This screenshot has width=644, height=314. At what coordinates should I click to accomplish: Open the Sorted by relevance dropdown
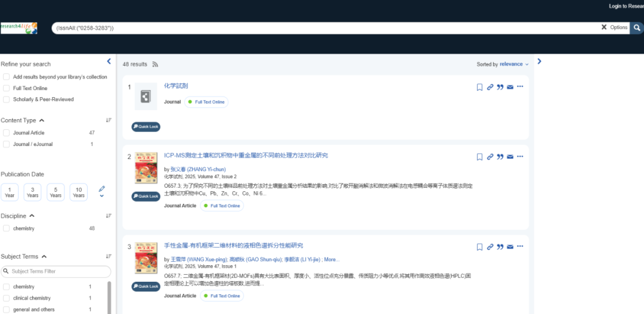(513, 64)
